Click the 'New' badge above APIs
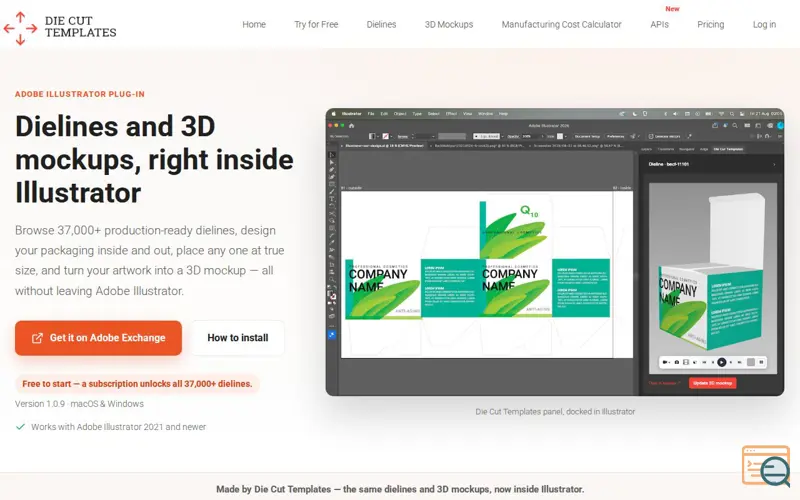 672,9
